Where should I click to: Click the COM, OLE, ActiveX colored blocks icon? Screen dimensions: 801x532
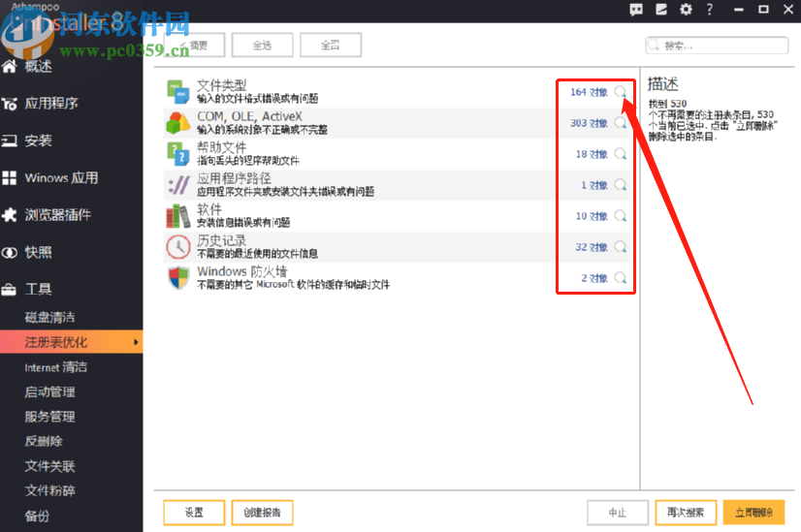click(x=178, y=123)
